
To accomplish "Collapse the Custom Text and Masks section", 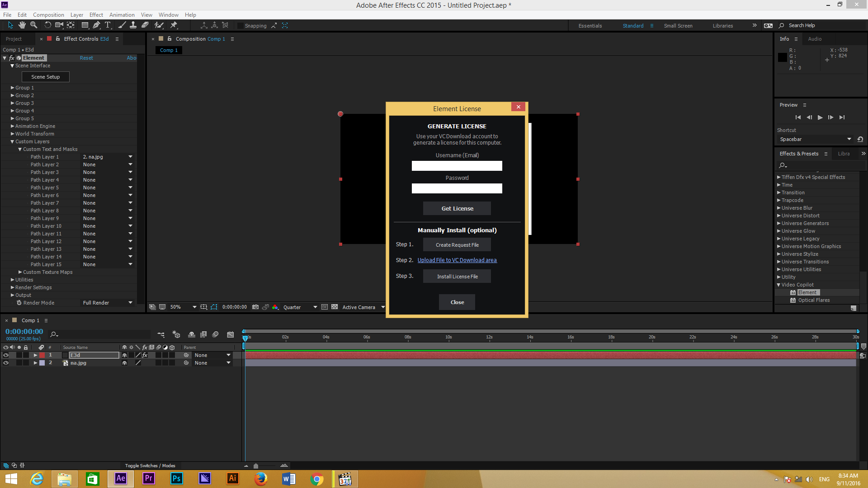I will coord(20,149).
